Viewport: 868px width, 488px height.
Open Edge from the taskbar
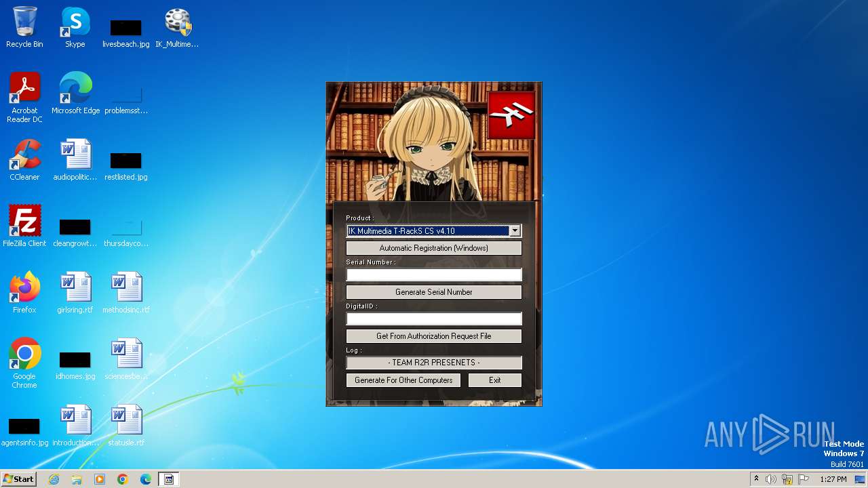[x=146, y=479]
